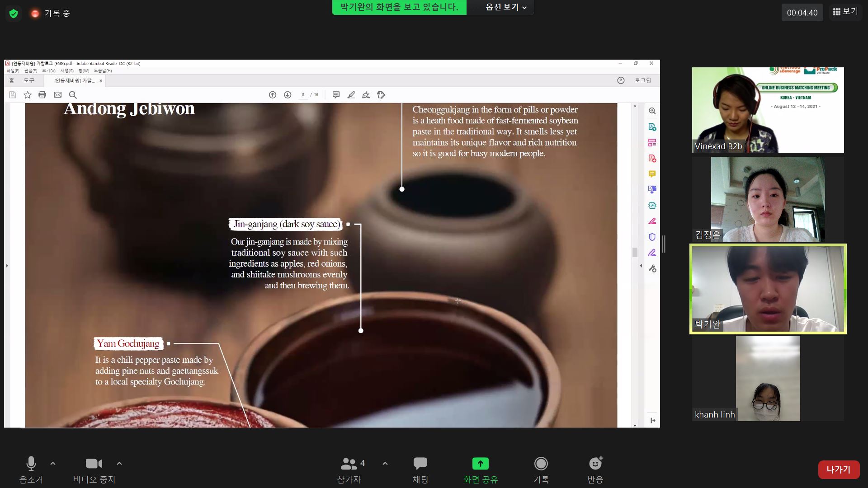Image resolution: width=868 pixels, height=488 pixels.
Task: Select 박기완 participant video thumbnail
Action: point(768,289)
